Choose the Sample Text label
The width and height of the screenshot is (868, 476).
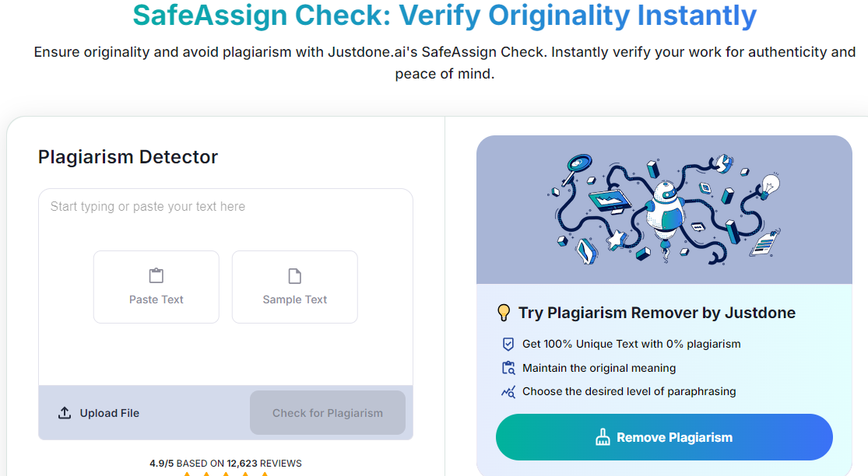pos(295,299)
